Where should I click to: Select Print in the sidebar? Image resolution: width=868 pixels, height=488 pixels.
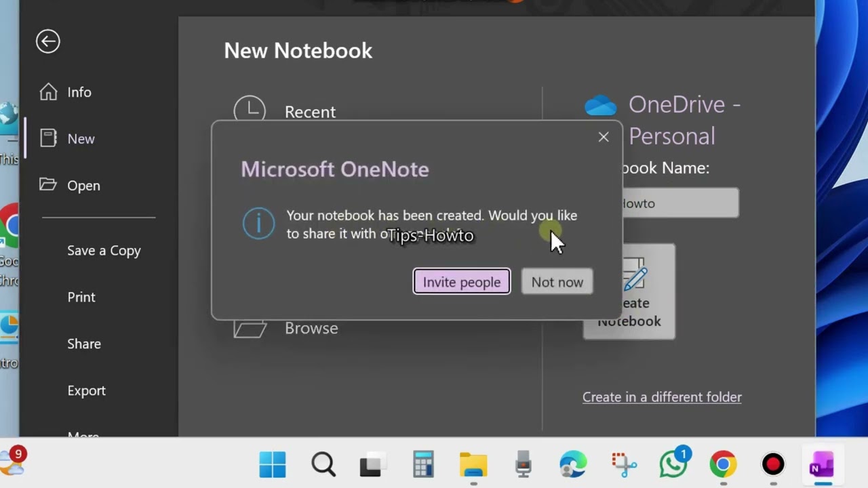click(81, 297)
